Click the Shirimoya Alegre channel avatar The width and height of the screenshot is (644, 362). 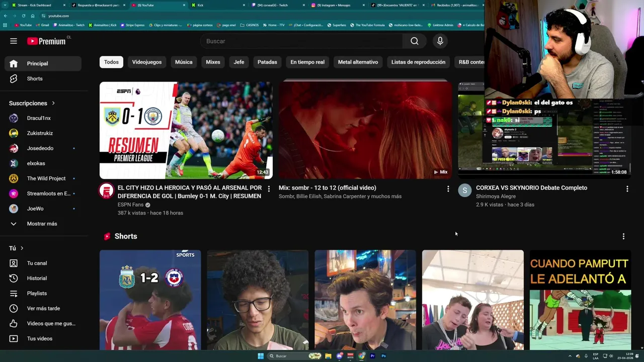coord(464,190)
